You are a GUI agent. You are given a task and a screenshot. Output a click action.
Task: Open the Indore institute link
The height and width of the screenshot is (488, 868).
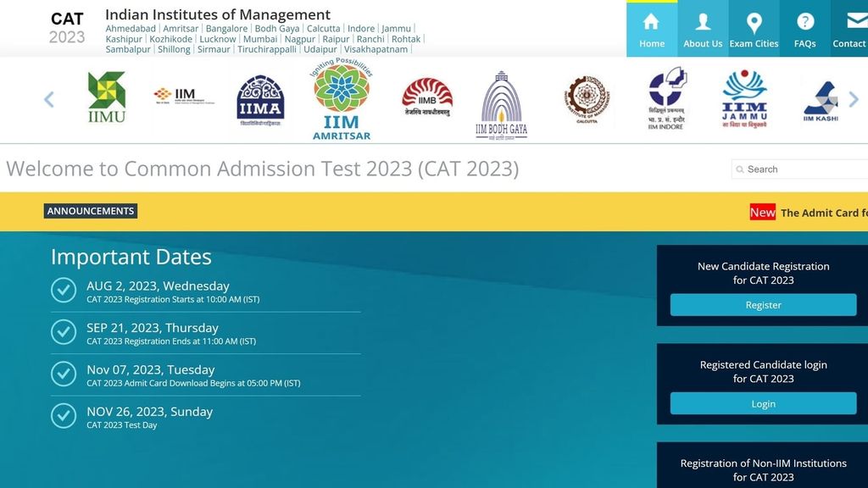click(361, 28)
